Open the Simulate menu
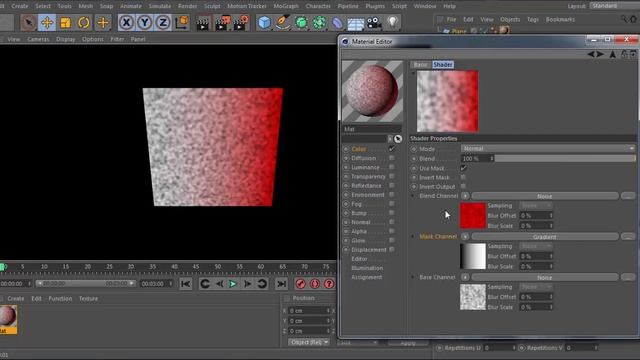Screen dimensions: 640x360 pos(160,6)
